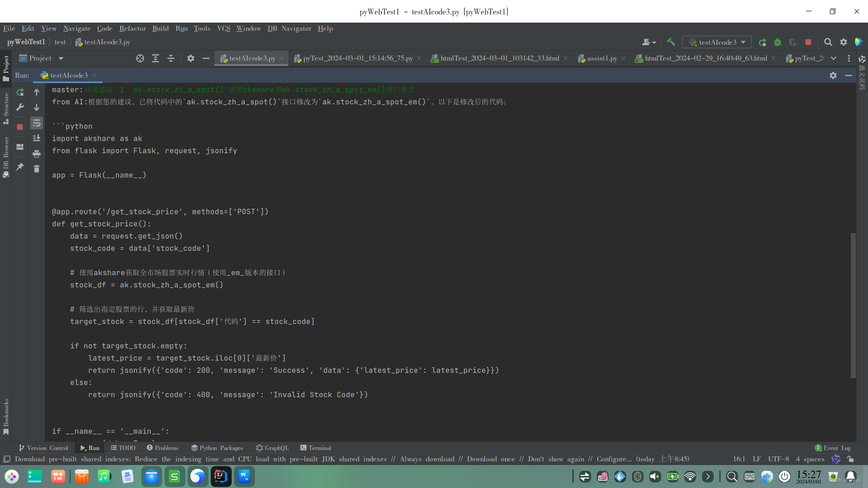868x488 pixels.
Task: Open the TODO tool window
Action: pyautogui.click(x=123, y=448)
